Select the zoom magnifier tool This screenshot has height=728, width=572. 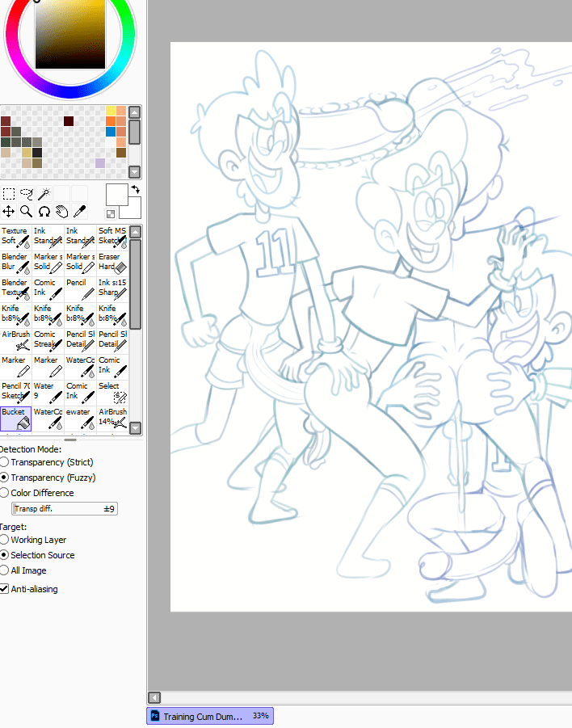click(26, 212)
